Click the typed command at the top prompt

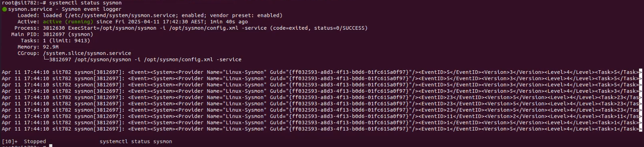pos(85,3)
